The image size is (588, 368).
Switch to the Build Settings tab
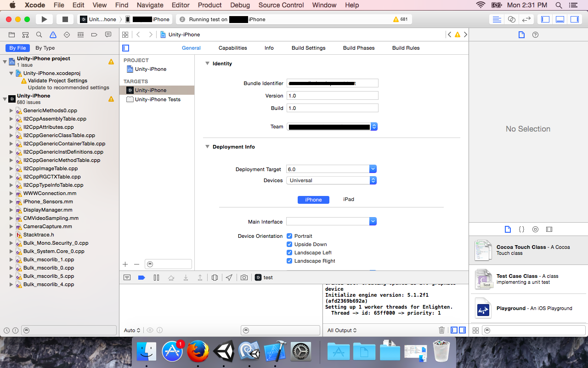click(308, 48)
